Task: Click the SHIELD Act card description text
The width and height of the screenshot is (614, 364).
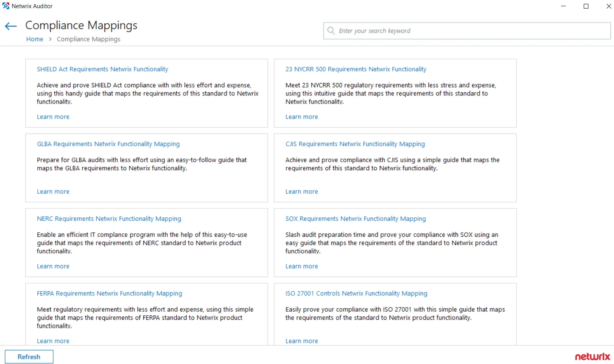Action: click(148, 93)
